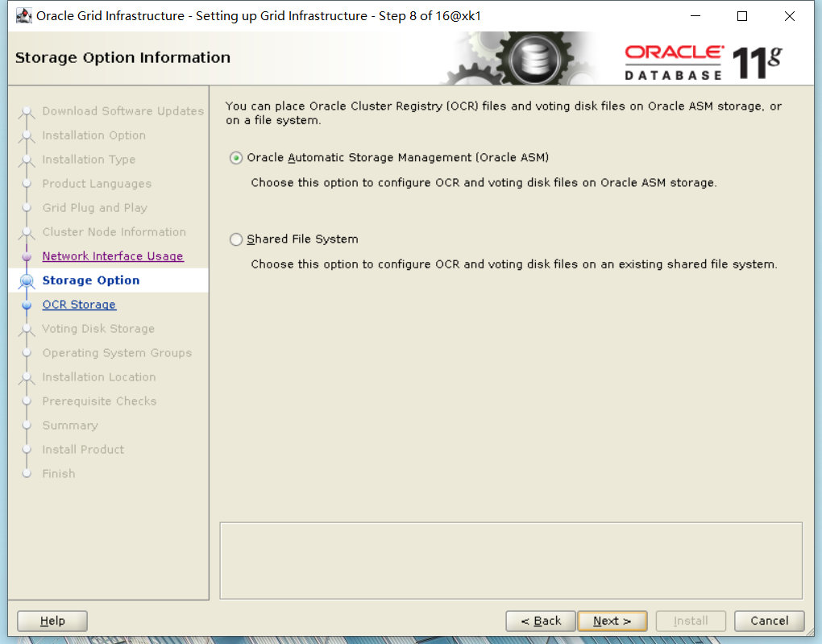Open the Help button
Screen dimensions: 822x644
coord(52,621)
